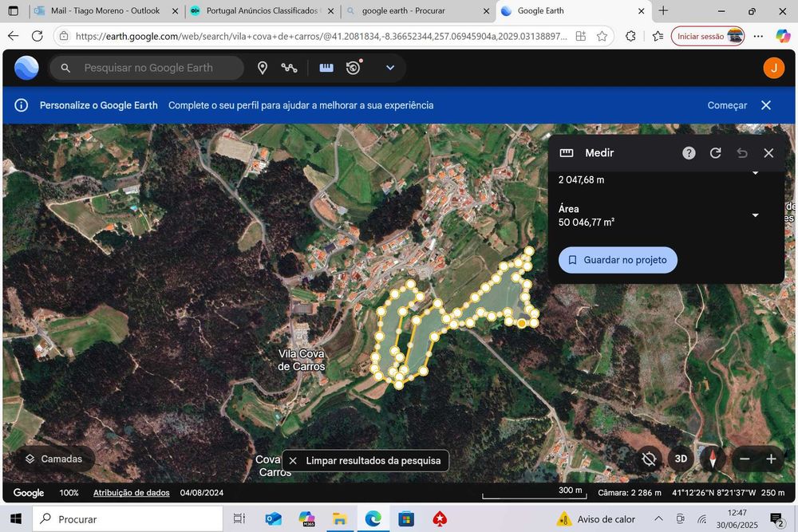Click the address bar URL
The width and height of the screenshot is (798, 532).
321,36
